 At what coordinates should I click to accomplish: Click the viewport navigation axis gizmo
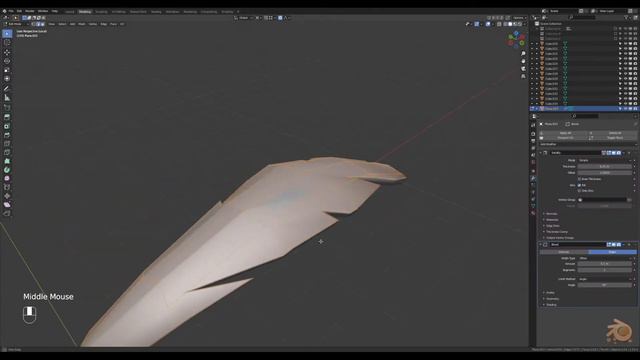516,39
